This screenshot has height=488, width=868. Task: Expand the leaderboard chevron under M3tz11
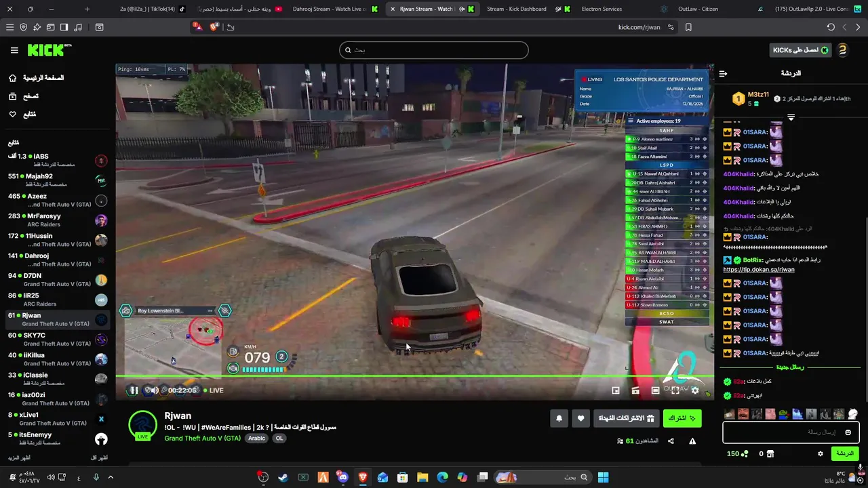click(x=791, y=117)
